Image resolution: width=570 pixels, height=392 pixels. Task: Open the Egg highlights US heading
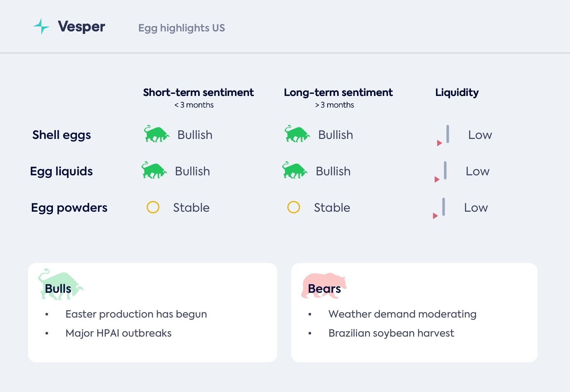point(182,28)
